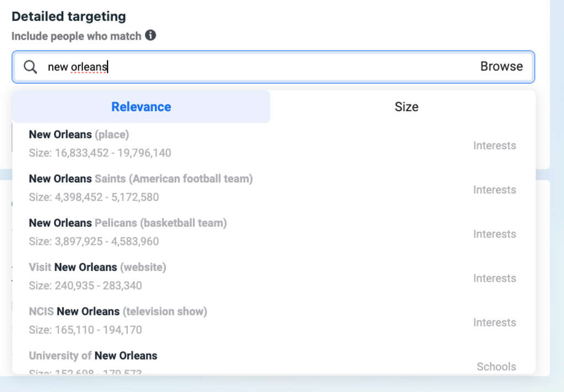
Task: Select University of New Orleans suggestion
Action: click(x=93, y=356)
